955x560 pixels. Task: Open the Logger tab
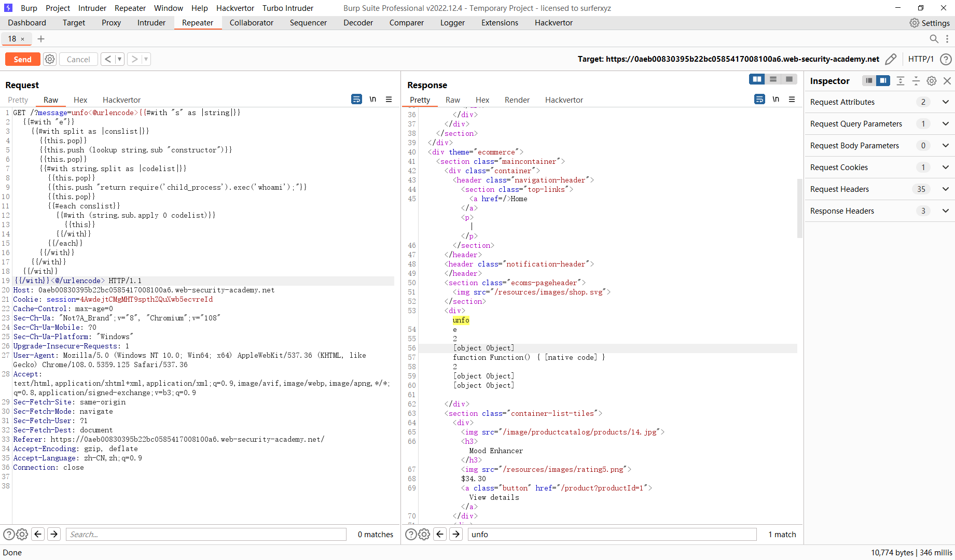tap(452, 23)
